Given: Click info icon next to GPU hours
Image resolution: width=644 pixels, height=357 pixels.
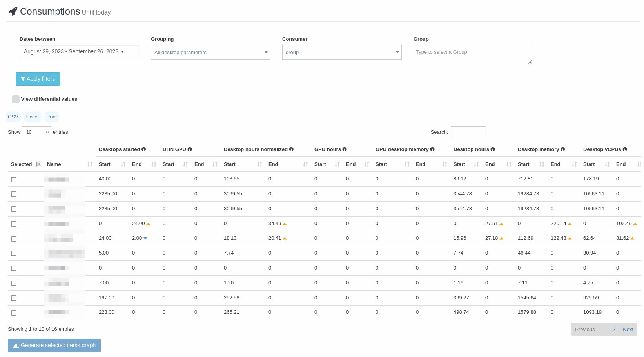Looking at the screenshot, I should [x=345, y=149].
